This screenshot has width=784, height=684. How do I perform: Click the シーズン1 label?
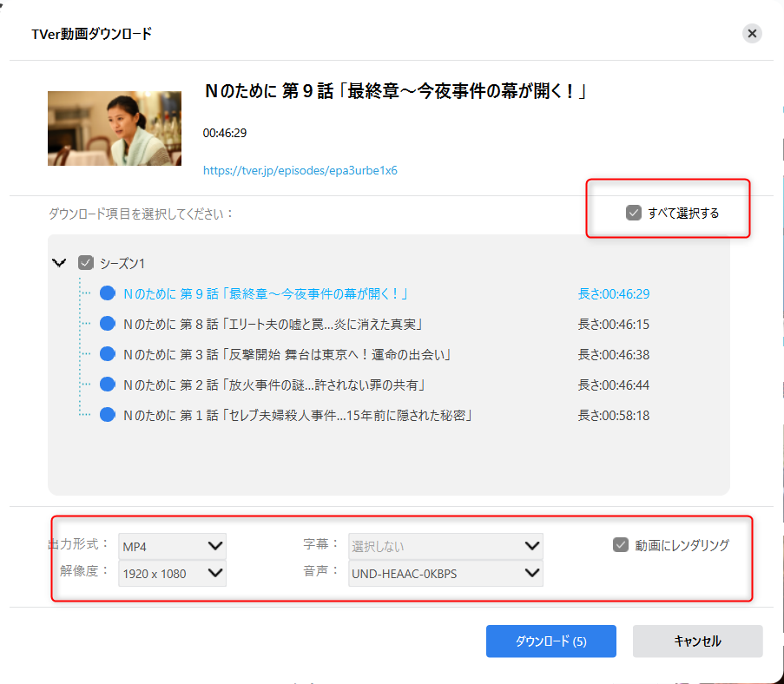tap(122, 264)
